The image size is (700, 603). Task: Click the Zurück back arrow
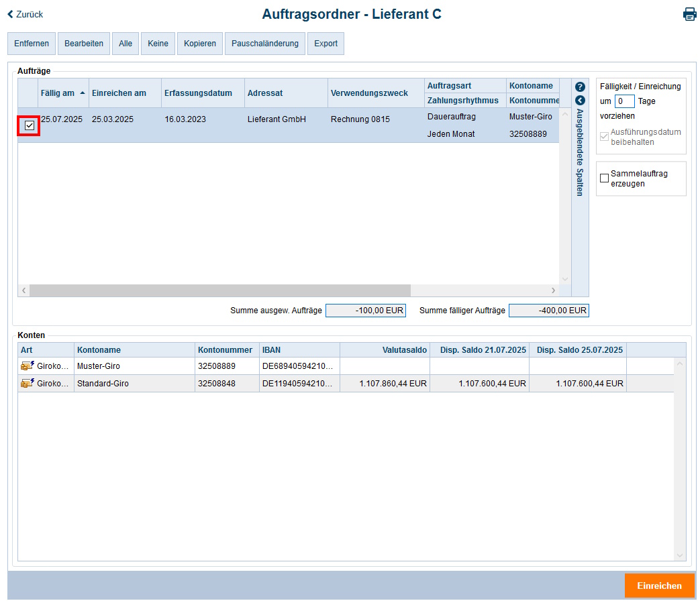(10, 14)
